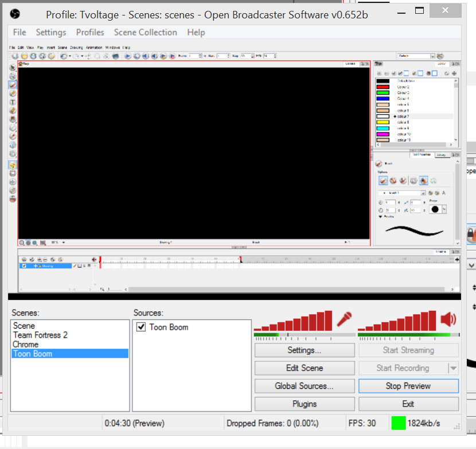Toggle the Toon Boom source checkbox
The width and height of the screenshot is (476, 449).
click(141, 327)
